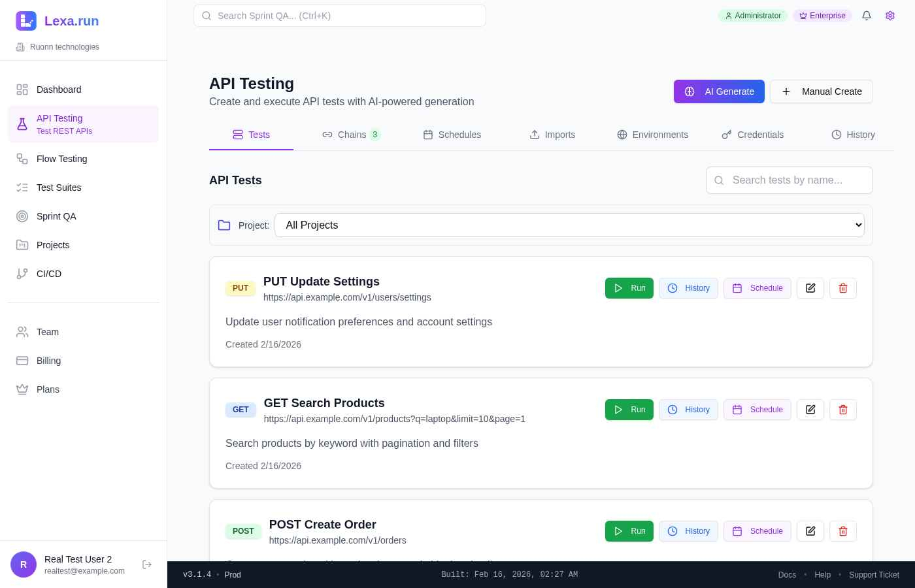
Task: Switch to the Chains tab
Action: pos(352,135)
